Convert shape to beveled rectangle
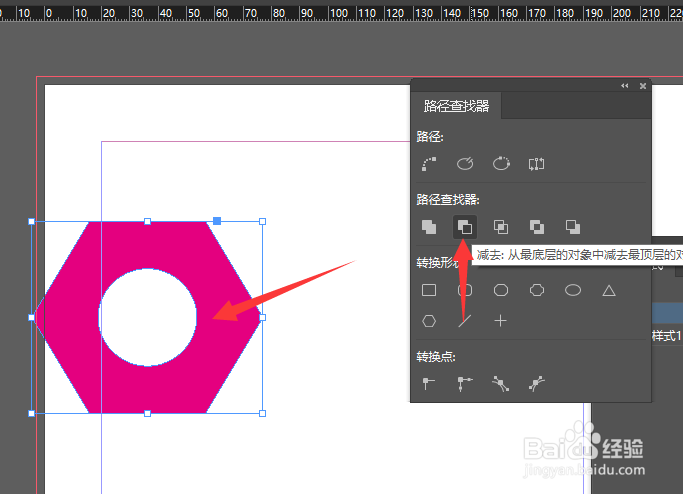Viewport: 683px width, 494px height. coord(501,290)
